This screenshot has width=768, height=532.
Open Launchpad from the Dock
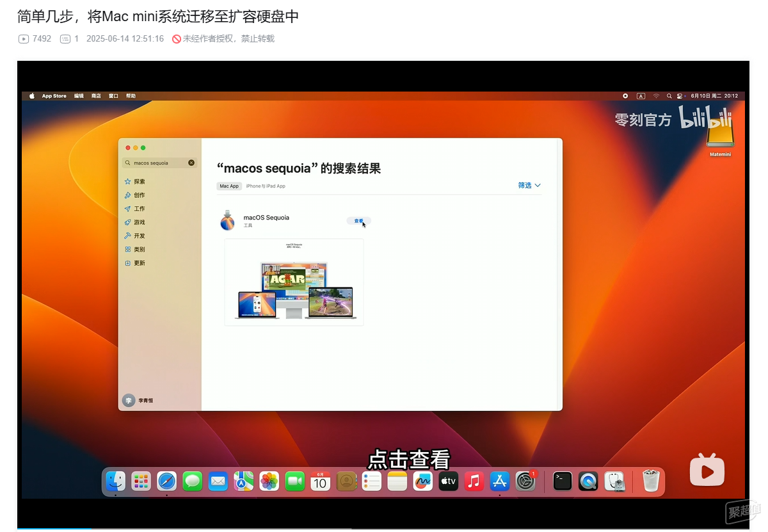(141, 481)
